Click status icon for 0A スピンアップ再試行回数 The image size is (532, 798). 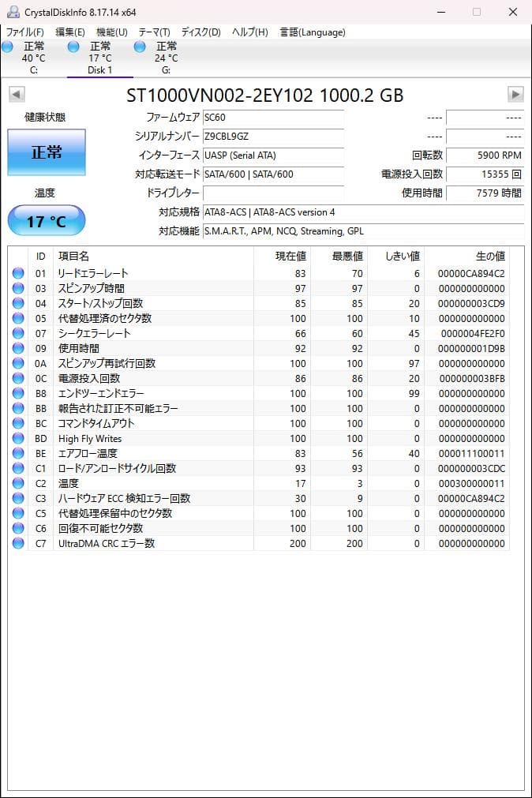[x=18, y=363]
